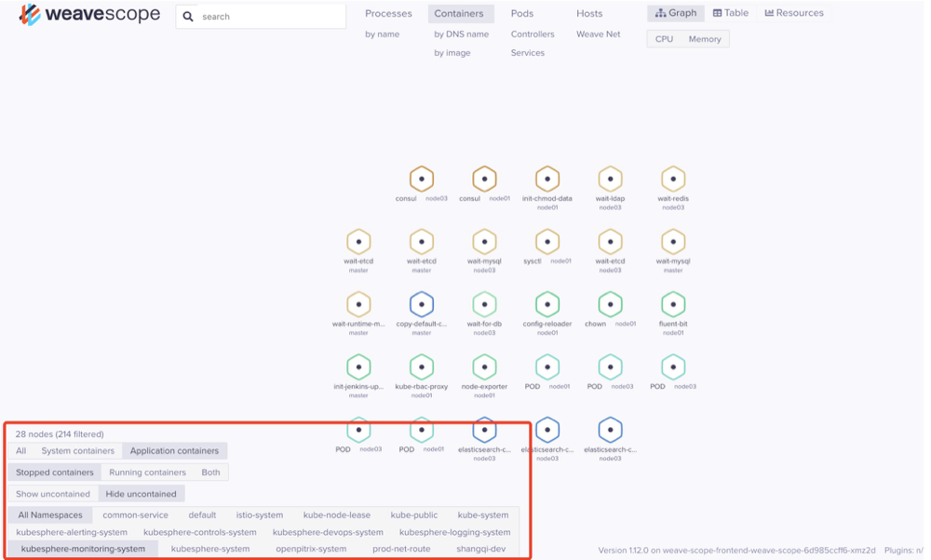Open the Controllers view
Screen dimensions: 931x560
(533, 34)
